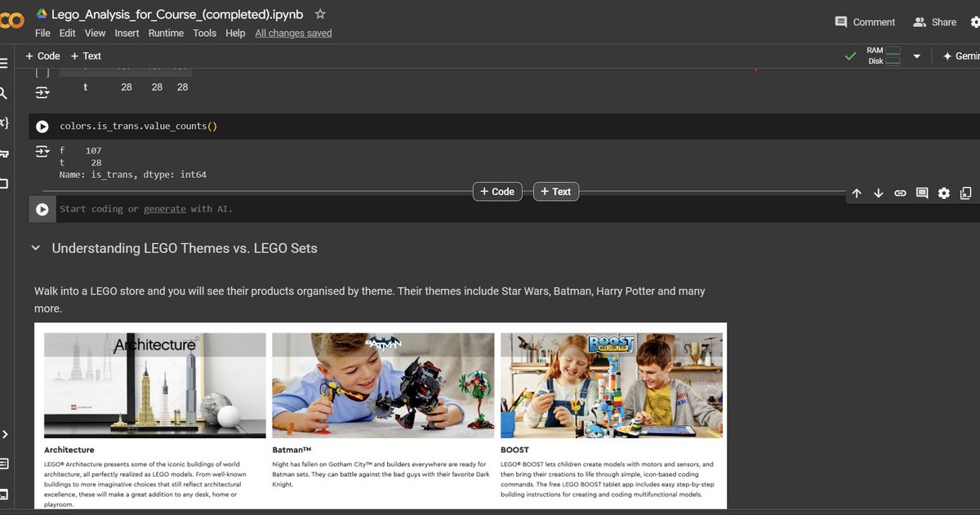Click the Batman theme image
Screen dimensions: 980x515
[383, 385]
